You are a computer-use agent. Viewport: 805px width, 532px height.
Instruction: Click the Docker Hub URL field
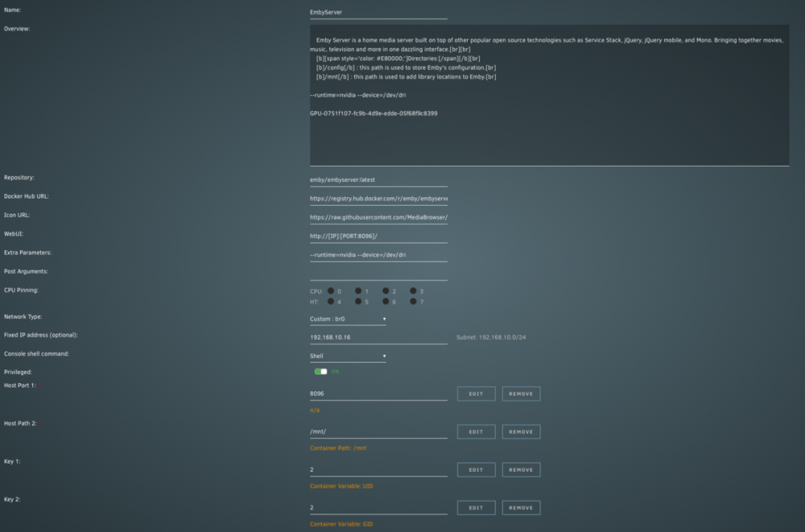(x=378, y=199)
